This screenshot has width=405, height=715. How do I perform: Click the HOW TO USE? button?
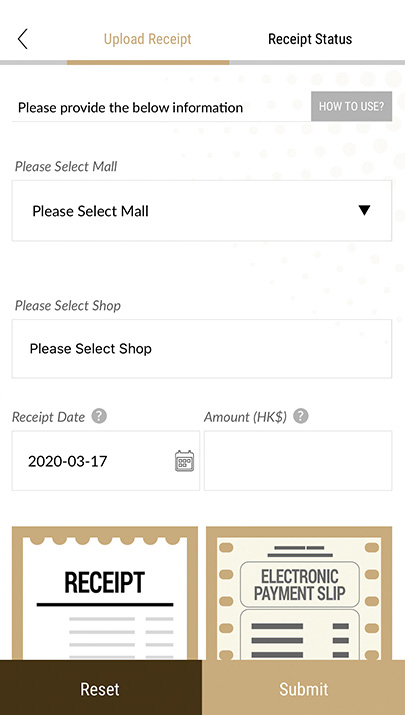[351, 106]
